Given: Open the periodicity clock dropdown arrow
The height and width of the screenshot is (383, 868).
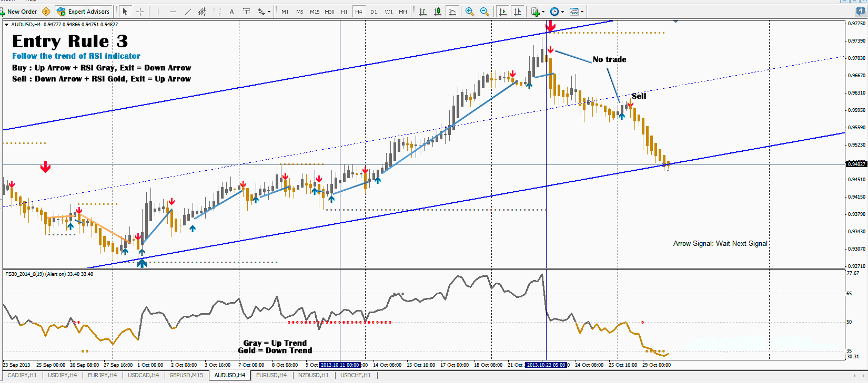Looking at the screenshot, I should (x=562, y=12).
